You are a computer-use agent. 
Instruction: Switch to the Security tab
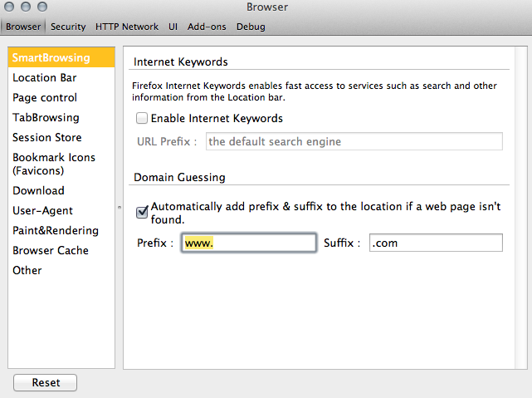coord(68,27)
